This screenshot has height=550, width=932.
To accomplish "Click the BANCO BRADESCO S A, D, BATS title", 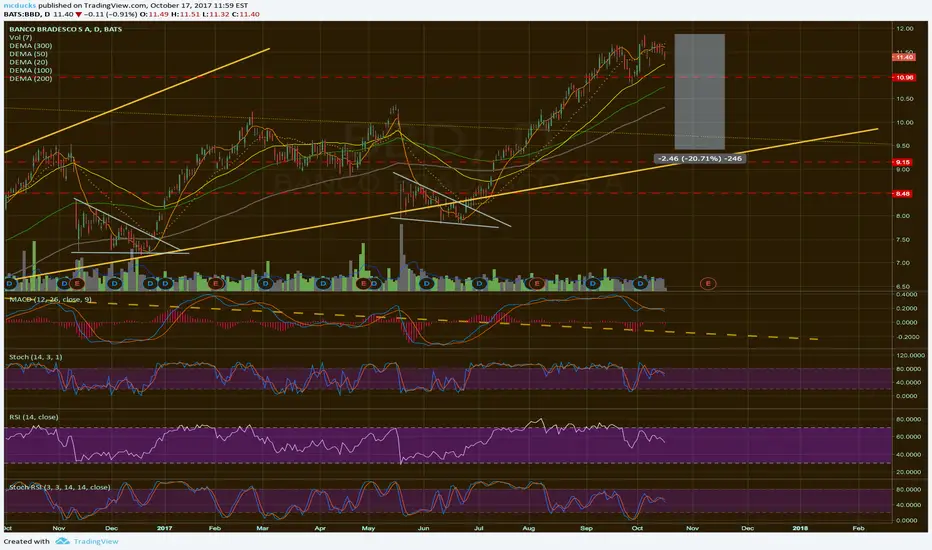I will pyautogui.click(x=65, y=29).
